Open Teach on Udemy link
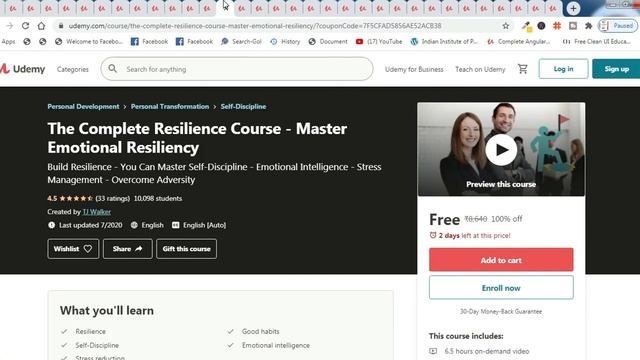The width and height of the screenshot is (640, 360). pyautogui.click(x=480, y=69)
